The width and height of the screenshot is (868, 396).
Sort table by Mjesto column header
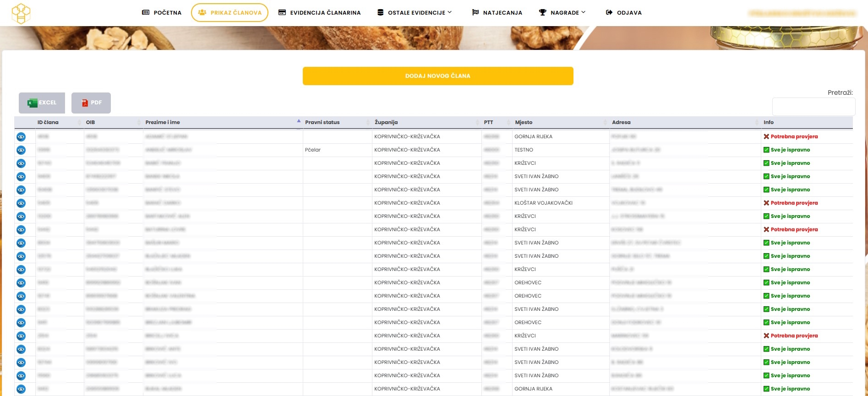(524, 122)
